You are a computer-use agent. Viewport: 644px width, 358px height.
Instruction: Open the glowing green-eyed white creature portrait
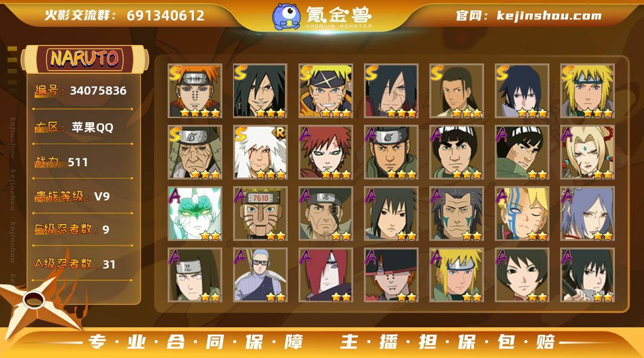(195, 214)
